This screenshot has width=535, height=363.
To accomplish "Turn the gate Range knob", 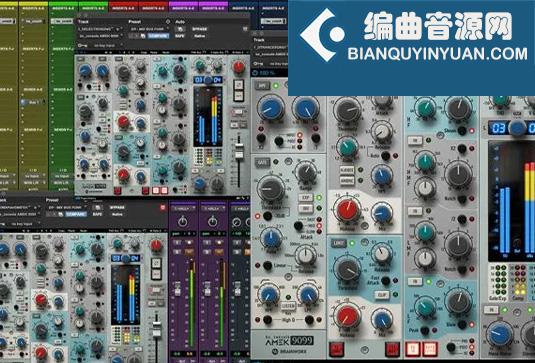I will coord(306,173).
